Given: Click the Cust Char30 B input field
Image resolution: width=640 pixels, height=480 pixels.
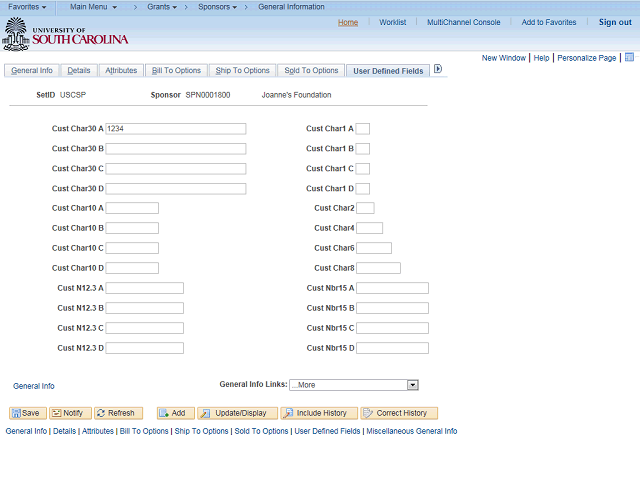Looking at the screenshot, I should tap(176, 149).
